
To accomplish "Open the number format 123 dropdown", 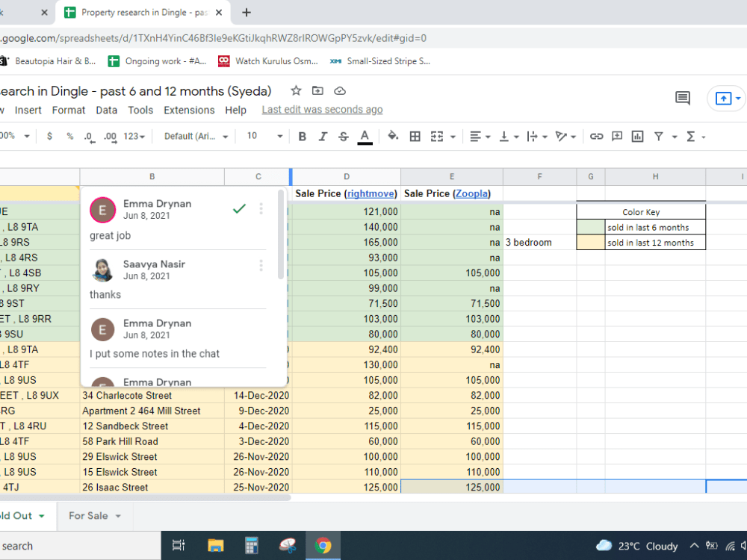I will click(x=134, y=137).
